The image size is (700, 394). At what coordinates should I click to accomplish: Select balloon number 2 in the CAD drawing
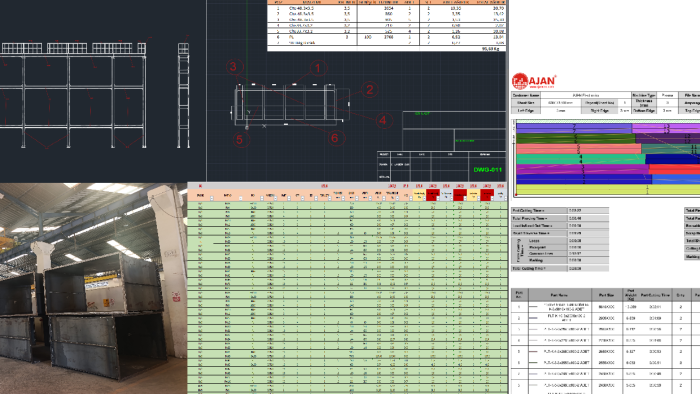(x=369, y=90)
